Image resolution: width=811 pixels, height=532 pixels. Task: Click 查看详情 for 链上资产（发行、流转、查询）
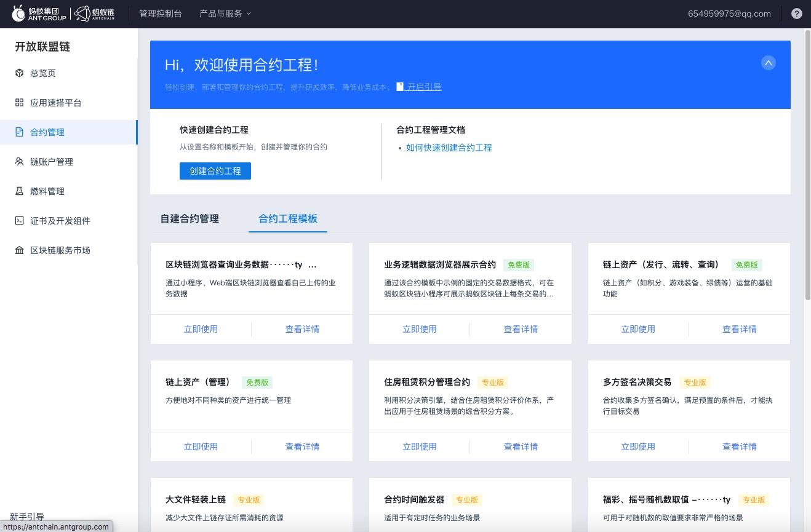click(740, 329)
